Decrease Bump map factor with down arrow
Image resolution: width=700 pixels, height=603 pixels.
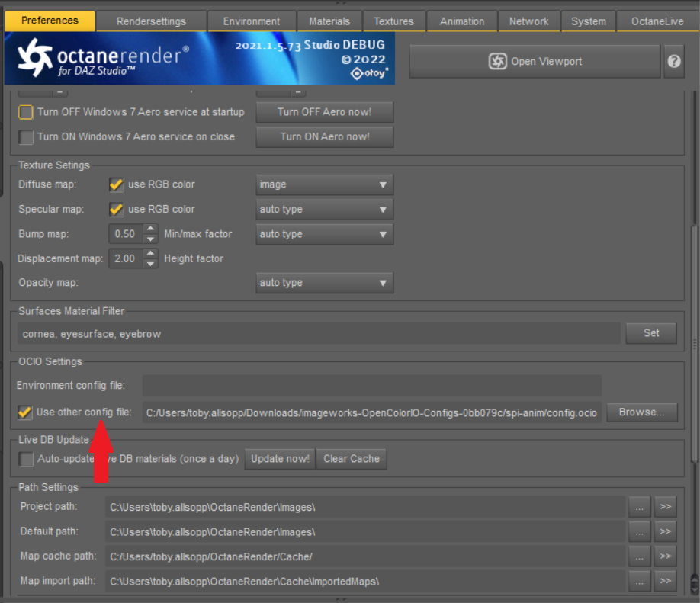click(x=151, y=239)
